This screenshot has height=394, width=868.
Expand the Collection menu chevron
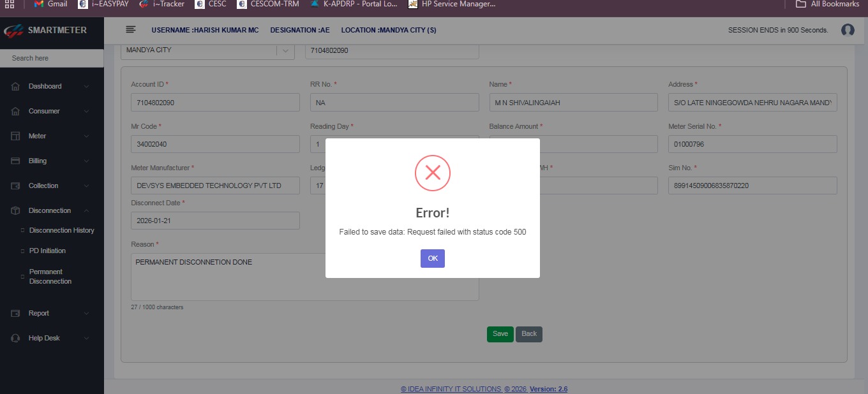tap(86, 186)
